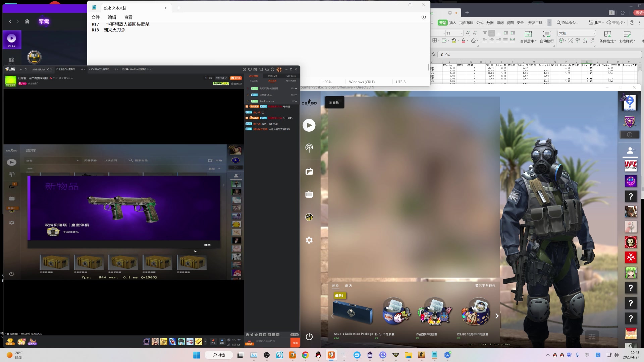
Task: Click the Douyu heart follow-list icon
Action: click(x=250, y=69)
